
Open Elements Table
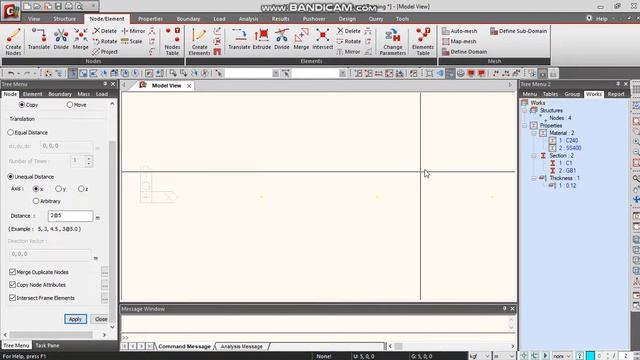pyautogui.click(x=423, y=41)
